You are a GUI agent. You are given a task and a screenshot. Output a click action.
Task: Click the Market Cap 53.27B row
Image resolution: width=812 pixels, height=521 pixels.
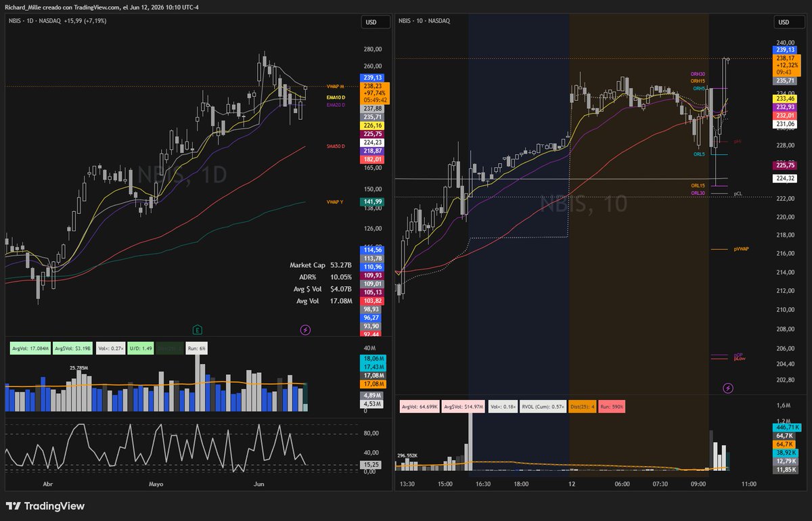(321, 265)
